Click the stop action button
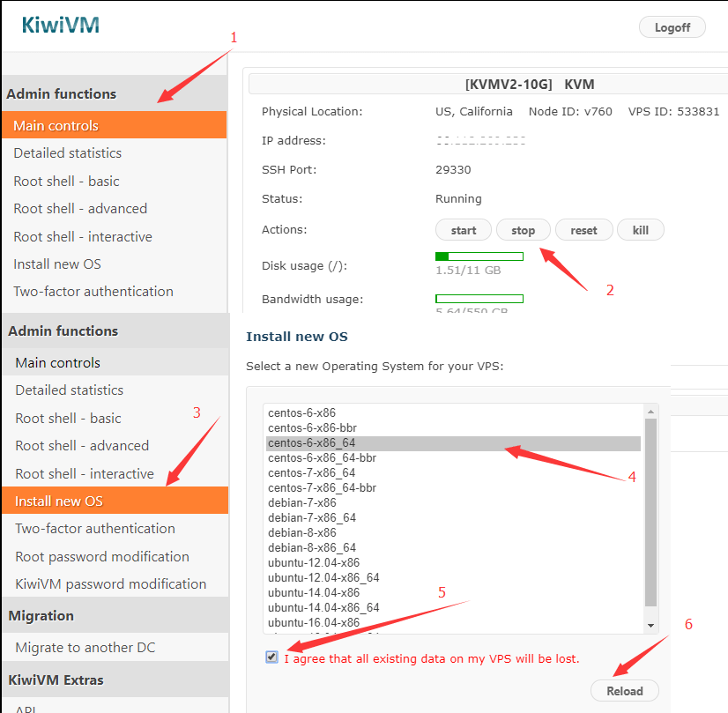 [x=524, y=230]
